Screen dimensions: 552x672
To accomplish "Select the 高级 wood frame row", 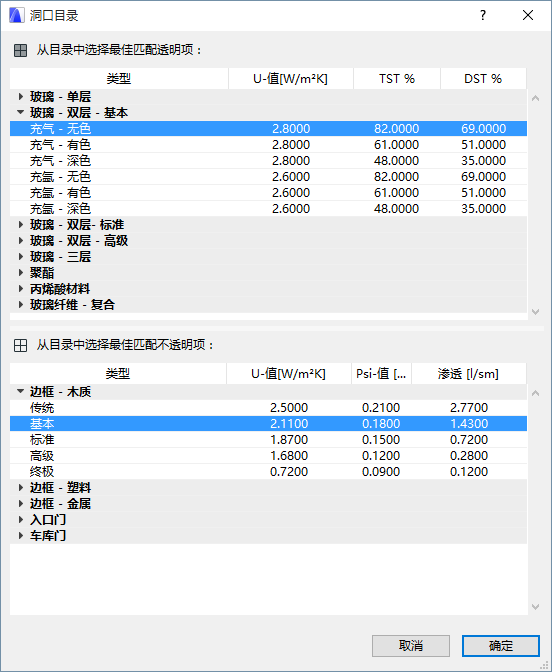I will [x=268, y=456].
